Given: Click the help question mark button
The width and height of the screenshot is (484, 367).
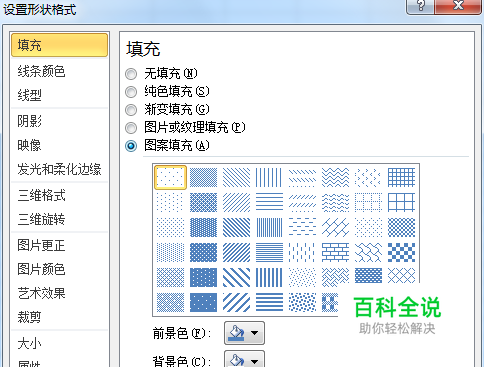Looking at the screenshot, I should [420, 6].
